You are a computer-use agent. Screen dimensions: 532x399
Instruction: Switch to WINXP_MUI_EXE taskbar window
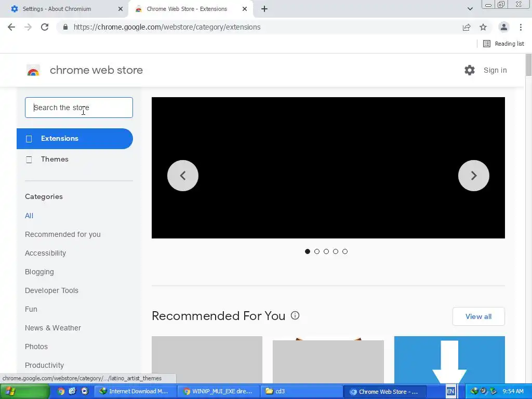219,392
